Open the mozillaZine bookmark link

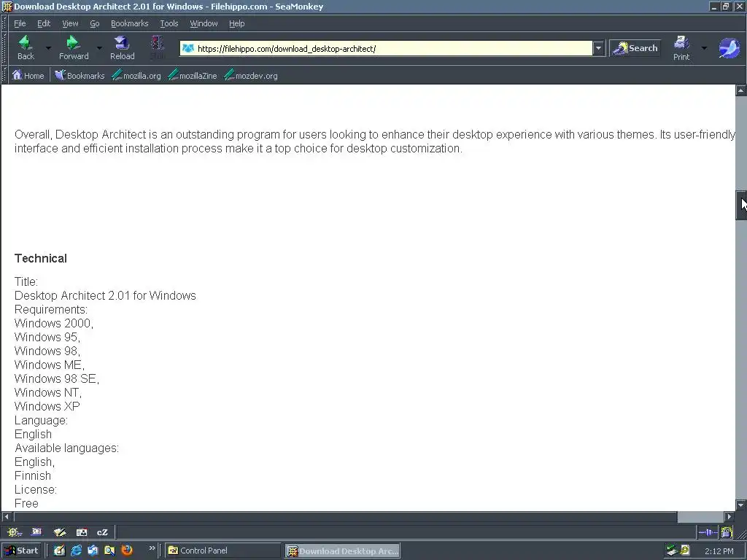193,75
